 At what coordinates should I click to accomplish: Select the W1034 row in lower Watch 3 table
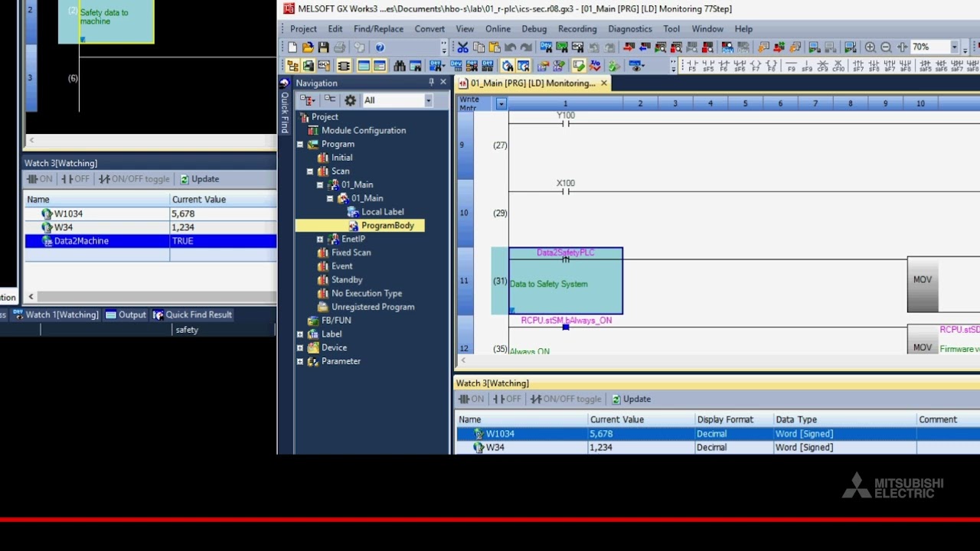coord(717,434)
